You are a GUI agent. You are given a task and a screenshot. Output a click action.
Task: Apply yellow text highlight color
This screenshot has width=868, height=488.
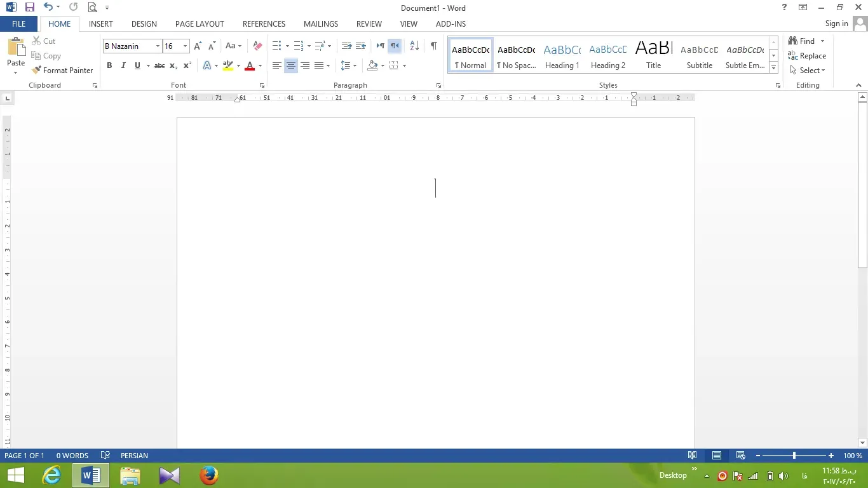[228, 65]
